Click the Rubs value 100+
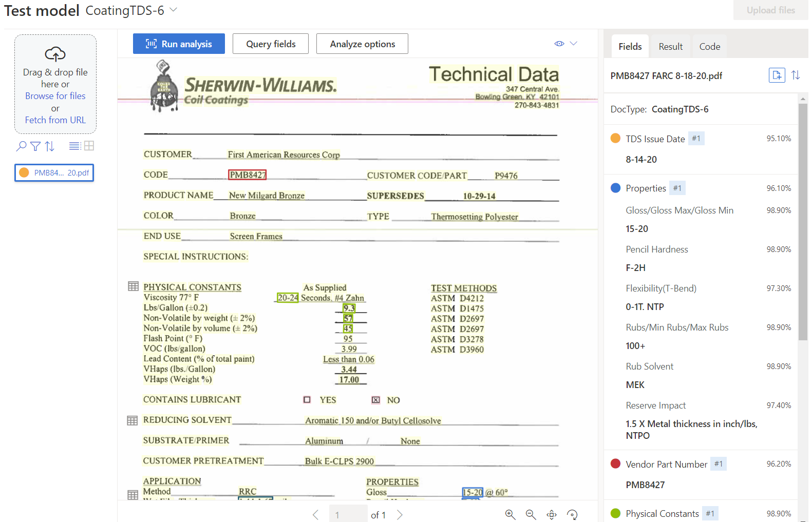Viewport: 812px width, 522px height. 635,346
